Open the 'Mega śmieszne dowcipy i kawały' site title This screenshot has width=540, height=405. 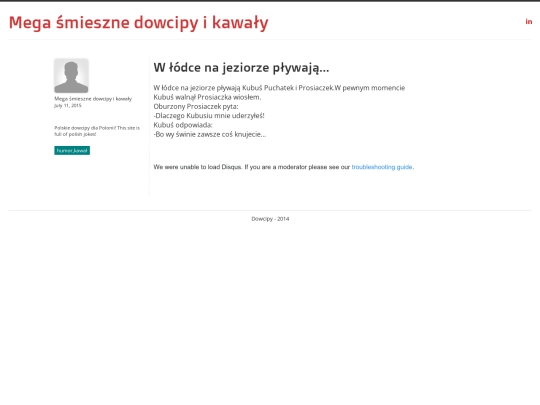click(x=138, y=23)
